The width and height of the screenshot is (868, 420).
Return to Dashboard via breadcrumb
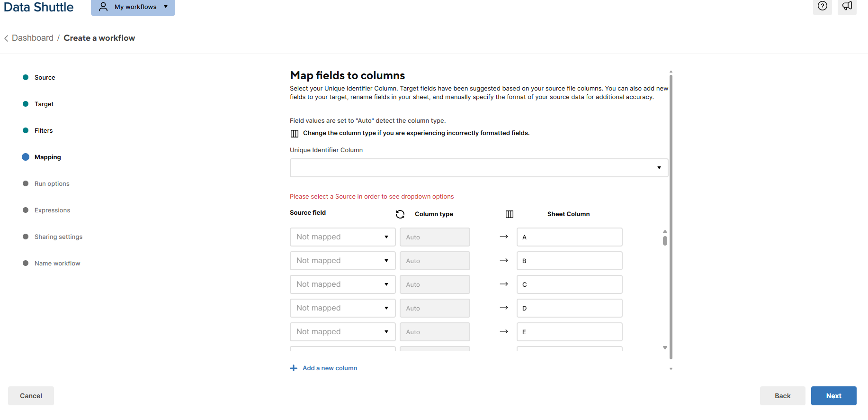pos(33,38)
